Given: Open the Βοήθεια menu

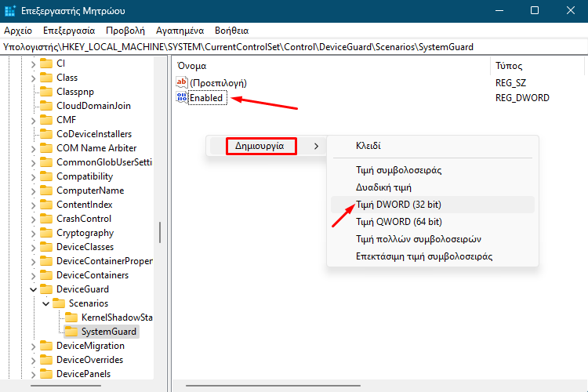Looking at the screenshot, I should pyautogui.click(x=232, y=31).
